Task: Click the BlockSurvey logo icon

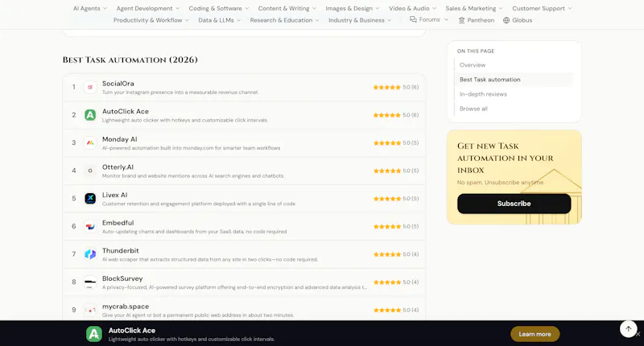Action: click(x=90, y=282)
